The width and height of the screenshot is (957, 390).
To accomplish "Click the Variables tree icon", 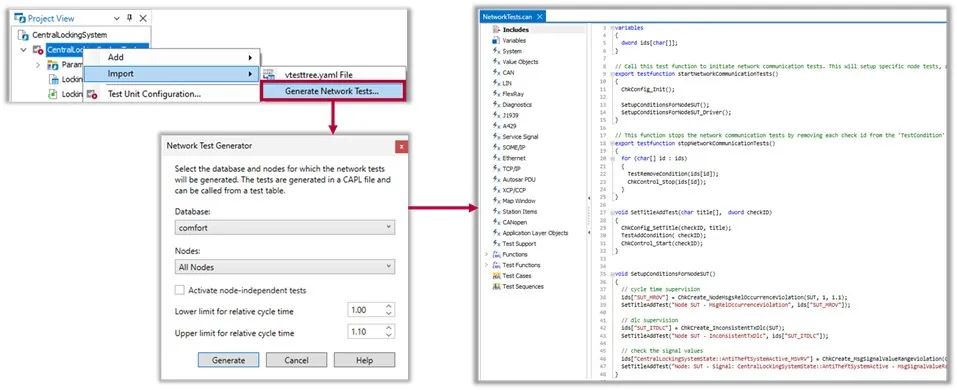I will [x=496, y=40].
